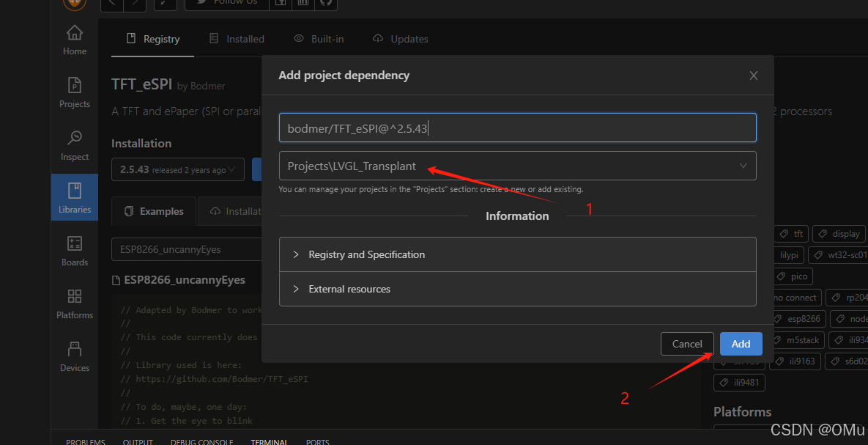Image resolution: width=868 pixels, height=445 pixels.
Task: Open the Platforms section in sidebar
Action: (74, 304)
